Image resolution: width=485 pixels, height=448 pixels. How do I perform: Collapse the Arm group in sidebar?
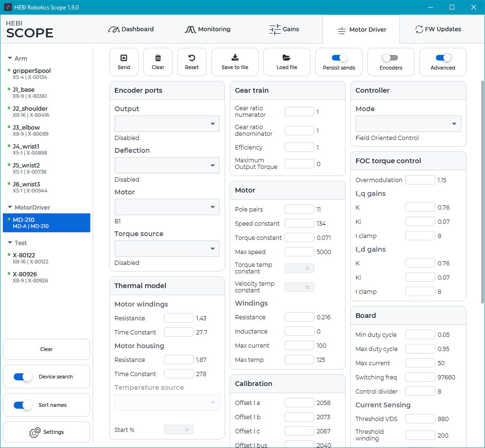[x=10, y=59]
